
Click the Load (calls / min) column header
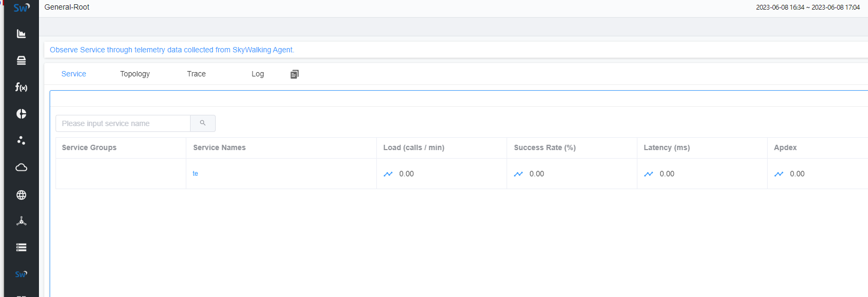[414, 147]
